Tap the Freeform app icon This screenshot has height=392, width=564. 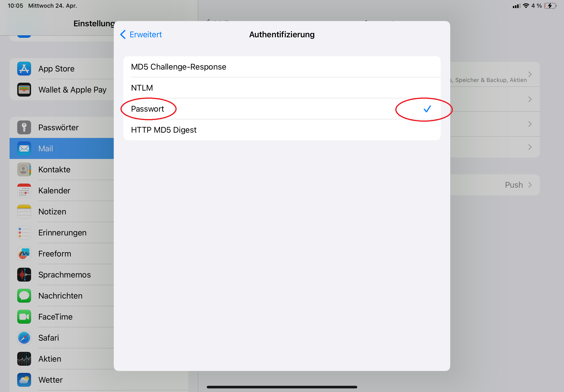[x=24, y=254]
